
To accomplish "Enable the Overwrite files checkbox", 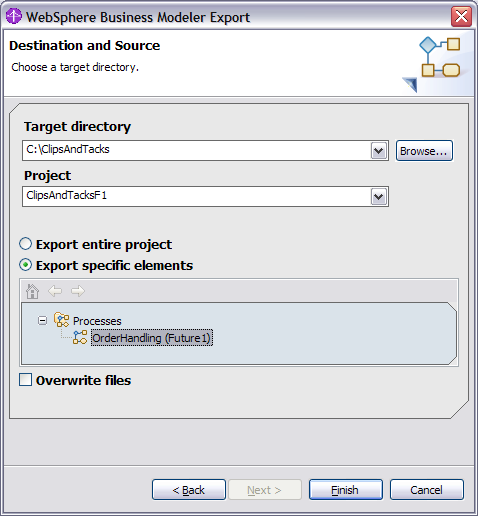I will [26, 380].
